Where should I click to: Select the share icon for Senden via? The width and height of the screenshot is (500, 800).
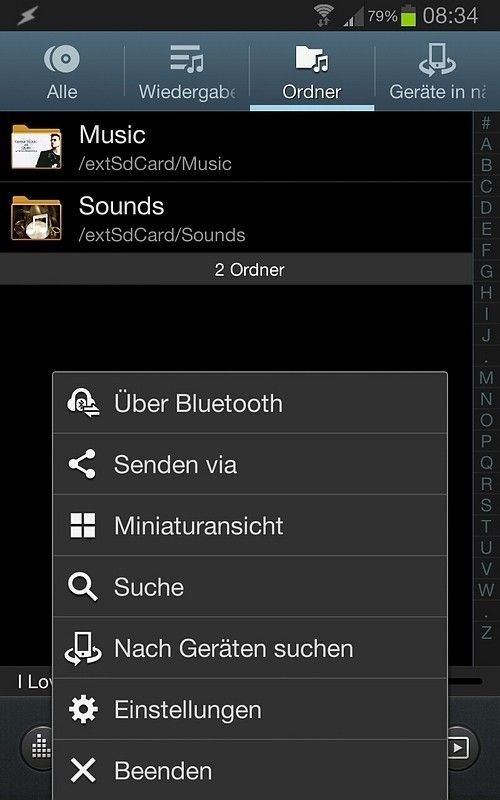[82, 464]
